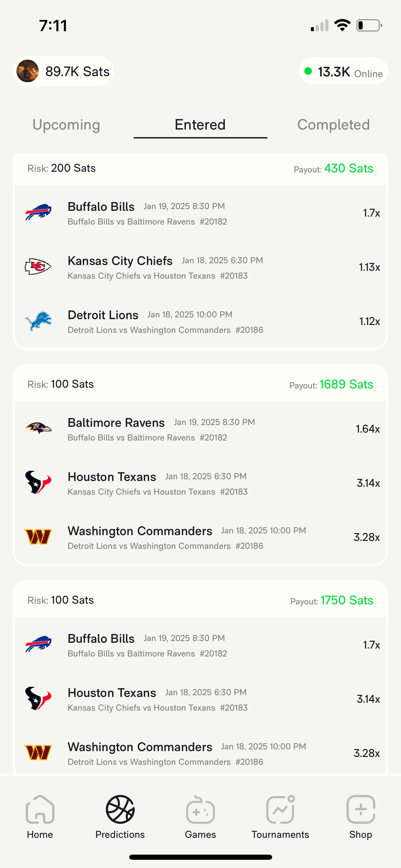The image size is (401, 868).
Task: Go to Home in bottom navigation
Action: click(40, 816)
